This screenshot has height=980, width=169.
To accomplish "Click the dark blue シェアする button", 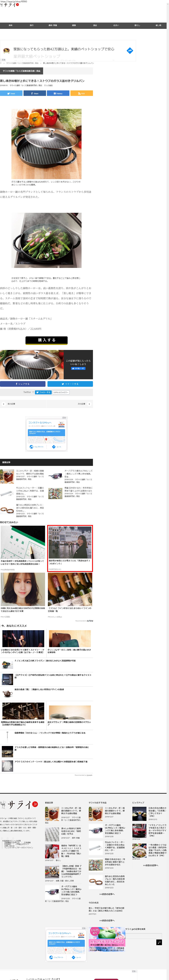I will click(23, 384).
